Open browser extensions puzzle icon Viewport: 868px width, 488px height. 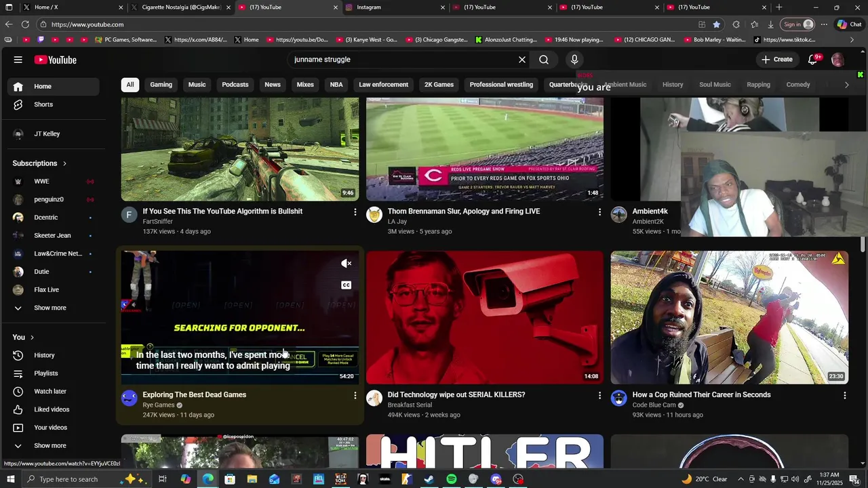click(736, 24)
